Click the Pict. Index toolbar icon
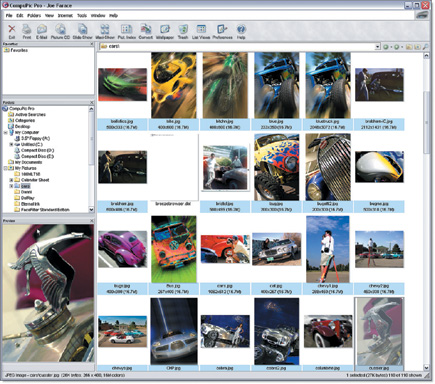 pos(126,29)
